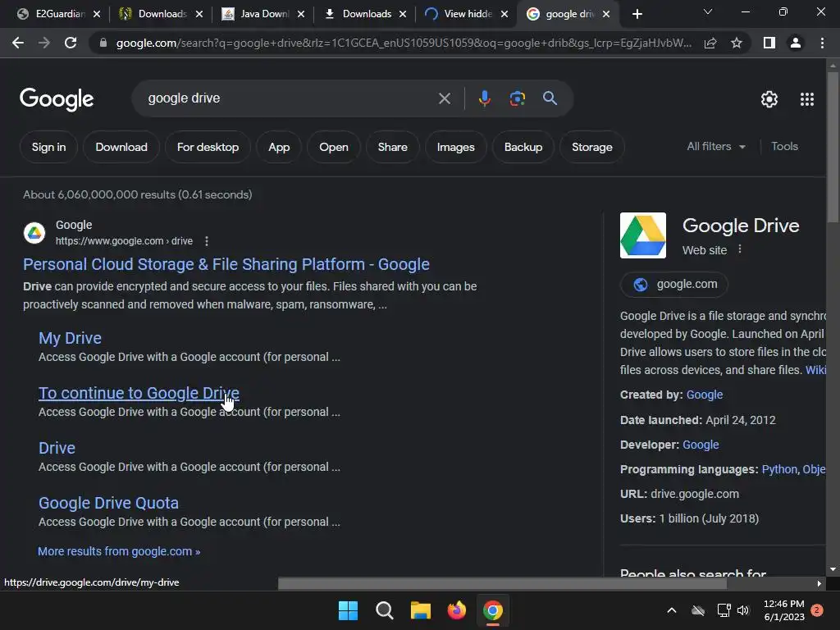The width and height of the screenshot is (840, 630).
Task: Click the Google logo
Action: (x=57, y=99)
